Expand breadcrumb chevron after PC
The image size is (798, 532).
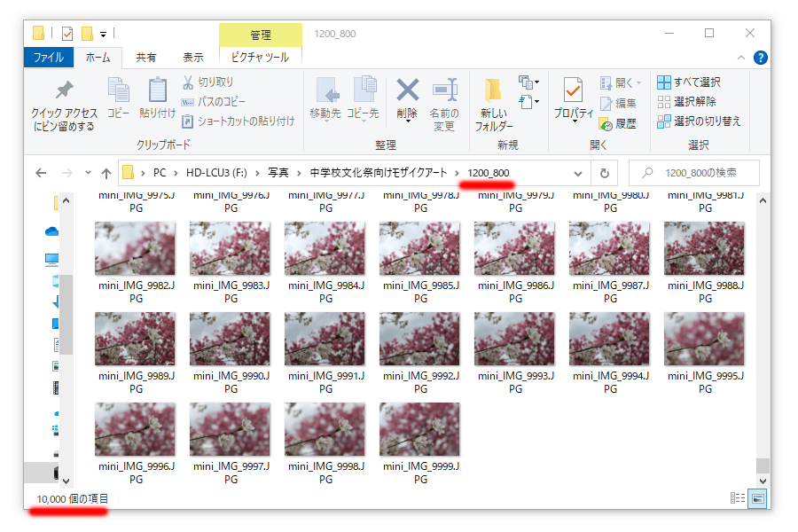pyautogui.click(x=175, y=173)
